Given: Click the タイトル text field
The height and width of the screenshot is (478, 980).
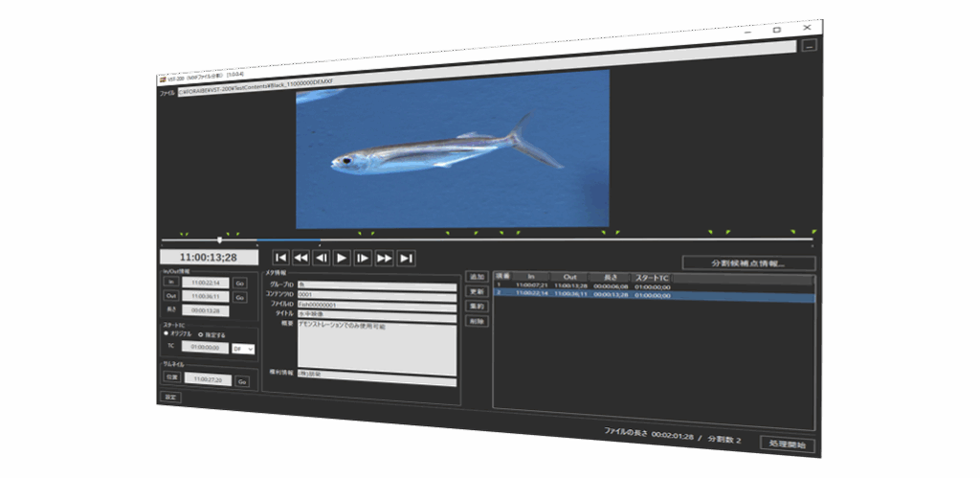Looking at the screenshot, I should coord(377,312).
